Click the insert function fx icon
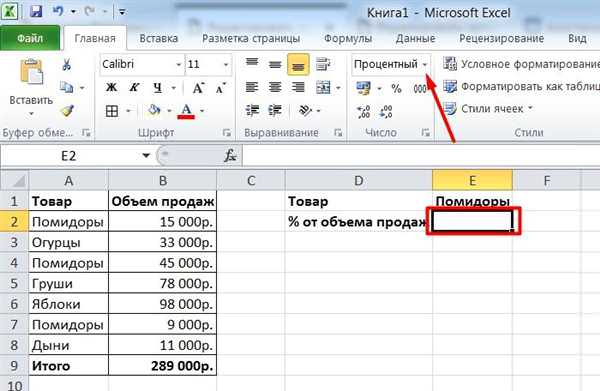 coord(230,156)
